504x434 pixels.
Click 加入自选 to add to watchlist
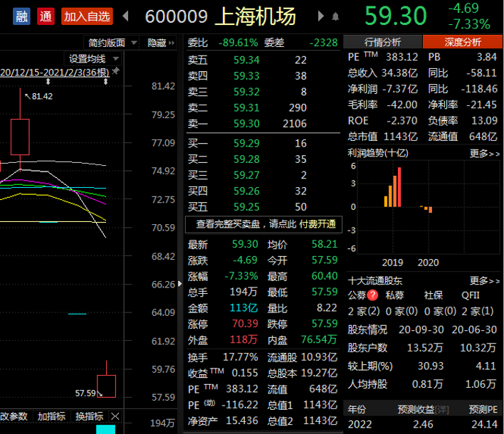tap(87, 16)
